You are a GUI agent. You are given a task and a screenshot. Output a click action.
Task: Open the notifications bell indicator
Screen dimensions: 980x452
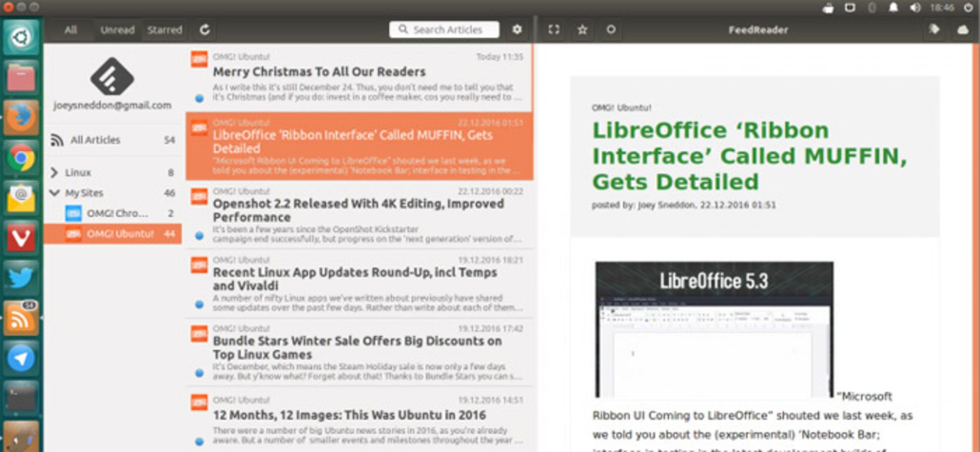point(893,8)
